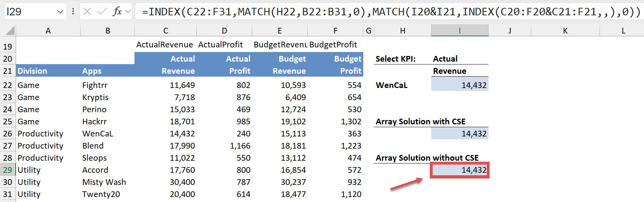Click the three-dot name box resize handle
This screenshot has height=202, width=644.
[73, 12]
